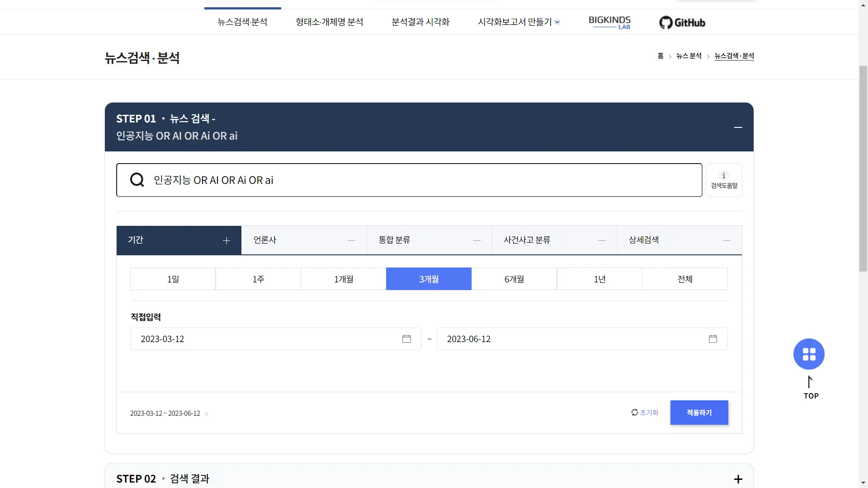Open start date calendar picker icon
Image resolution: width=868 pixels, height=488 pixels.
(x=406, y=339)
